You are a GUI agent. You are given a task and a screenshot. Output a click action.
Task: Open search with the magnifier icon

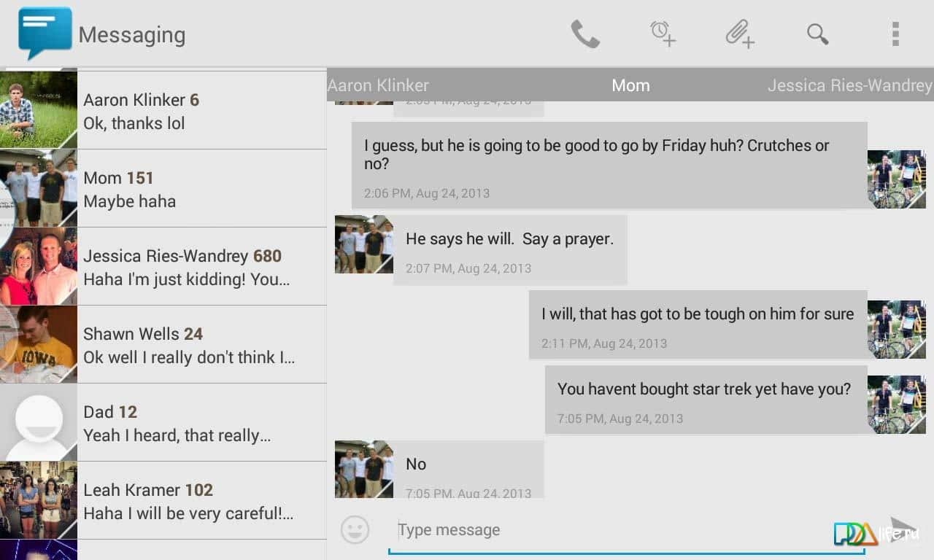(817, 34)
